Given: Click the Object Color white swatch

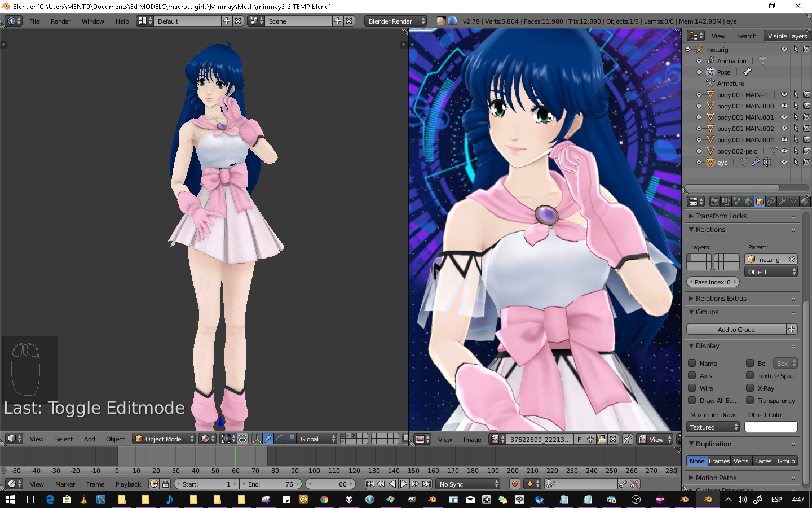Looking at the screenshot, I should tap(771, 427).
